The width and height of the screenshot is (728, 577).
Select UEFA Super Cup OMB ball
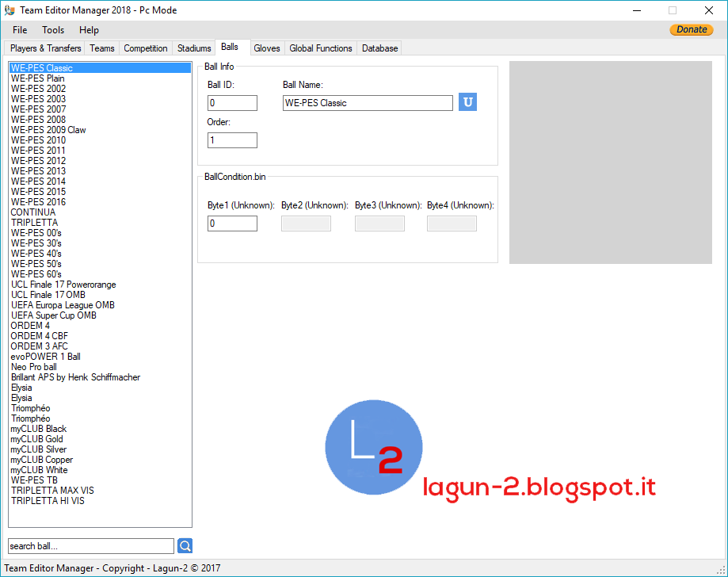coord(101,315)
